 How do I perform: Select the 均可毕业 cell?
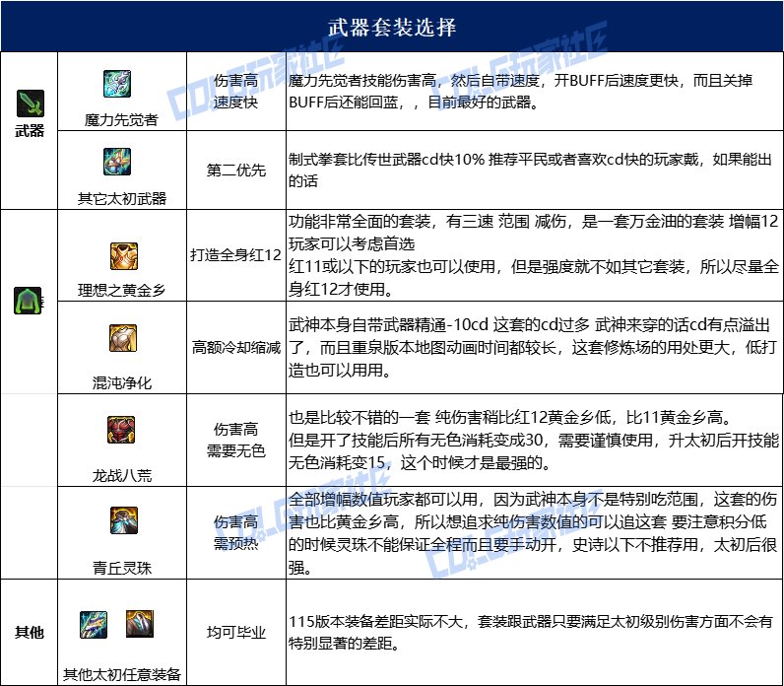coord(236,633)
